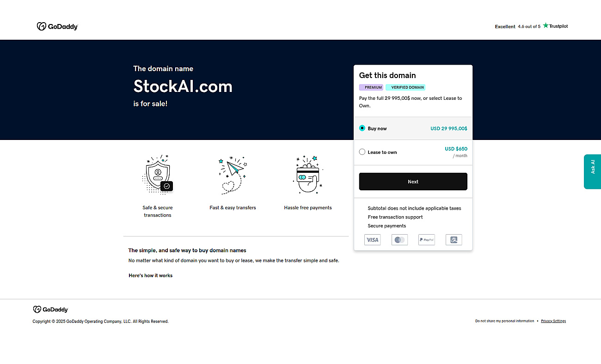Click the VERIFIED DOMAIN badge

[405, 87]
